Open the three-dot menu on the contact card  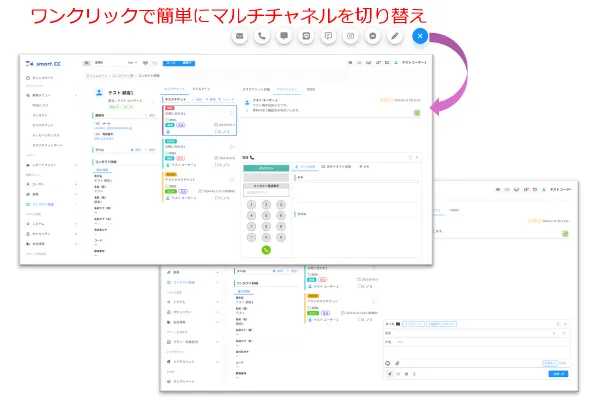[x=154, y=102]
